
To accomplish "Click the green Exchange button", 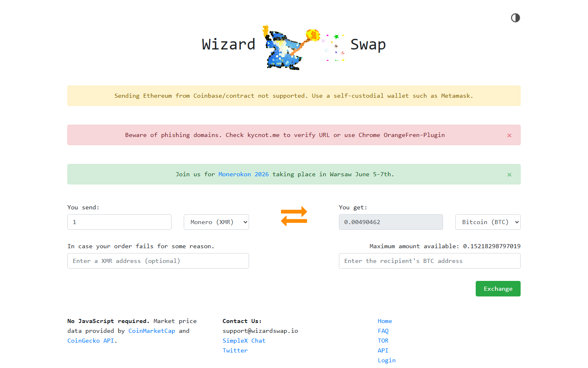I will pyautogui.click(x=498, y=289).
